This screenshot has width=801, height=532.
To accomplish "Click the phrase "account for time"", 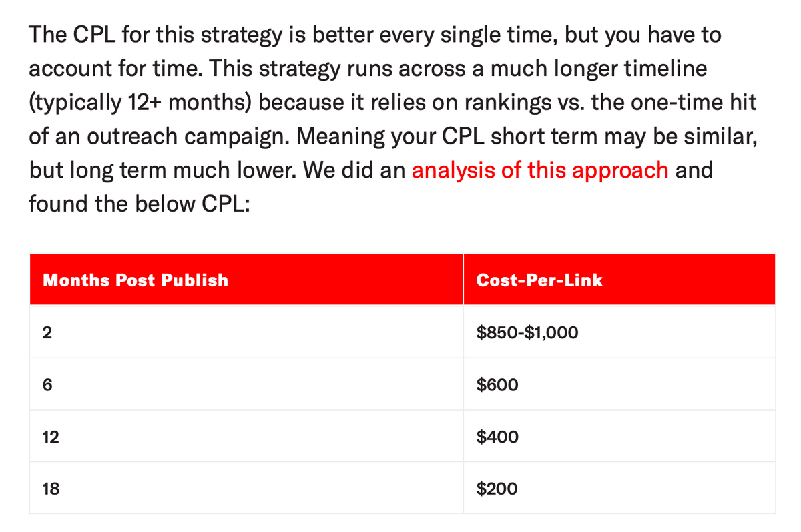I will 108,69.
